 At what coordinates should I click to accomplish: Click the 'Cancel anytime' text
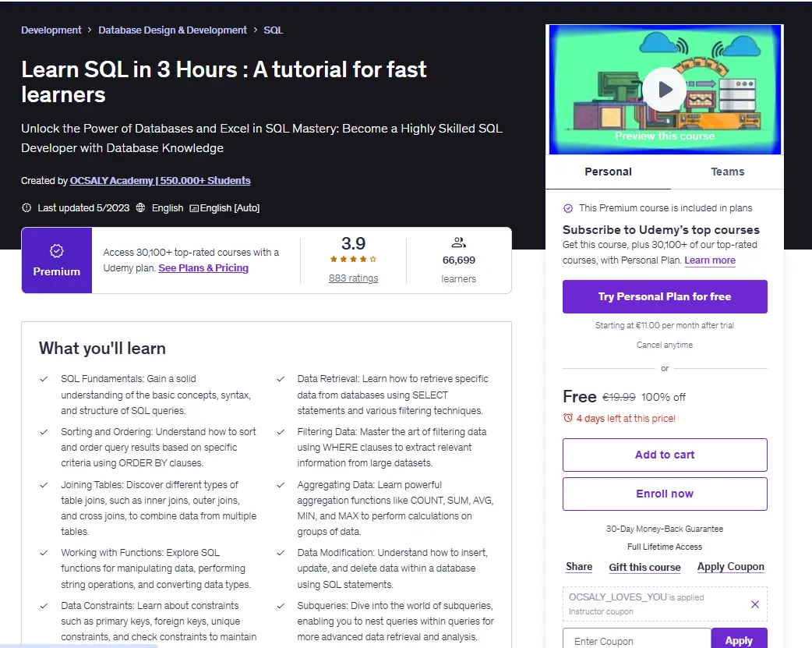(665, 345)
